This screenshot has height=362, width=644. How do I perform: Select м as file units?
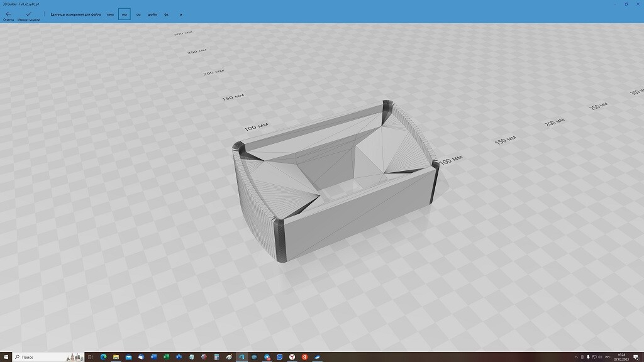(x=180, y=14)
